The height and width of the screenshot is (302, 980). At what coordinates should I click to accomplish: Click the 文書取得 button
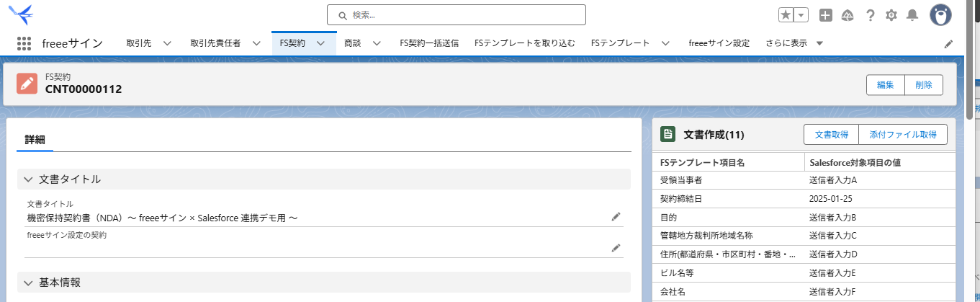[832, 135]
